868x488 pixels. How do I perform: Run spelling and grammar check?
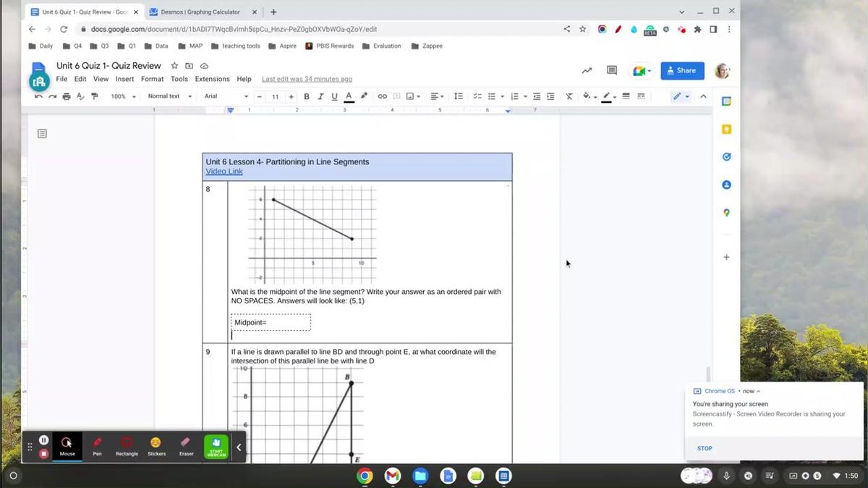[80, 96]
